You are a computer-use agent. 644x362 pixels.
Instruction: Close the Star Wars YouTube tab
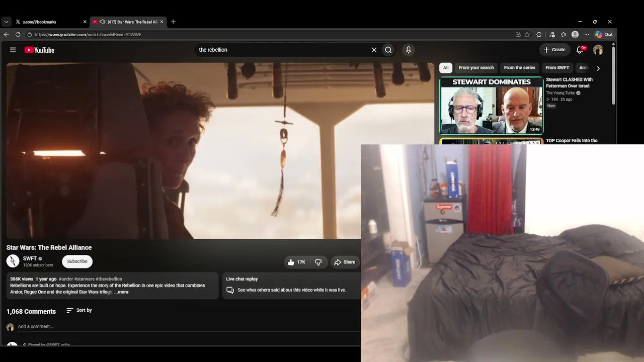(x=162, y=22)
